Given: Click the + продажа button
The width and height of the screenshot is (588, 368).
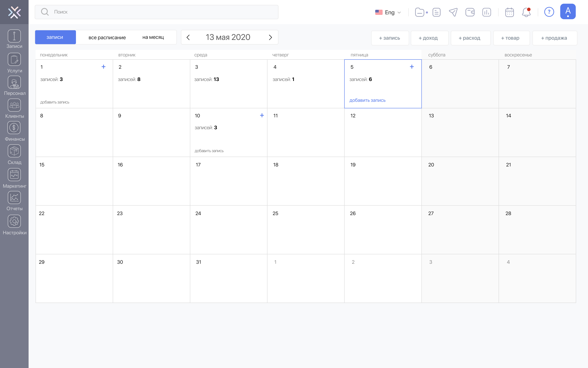Looking at the screenshot, I should 555,38.
